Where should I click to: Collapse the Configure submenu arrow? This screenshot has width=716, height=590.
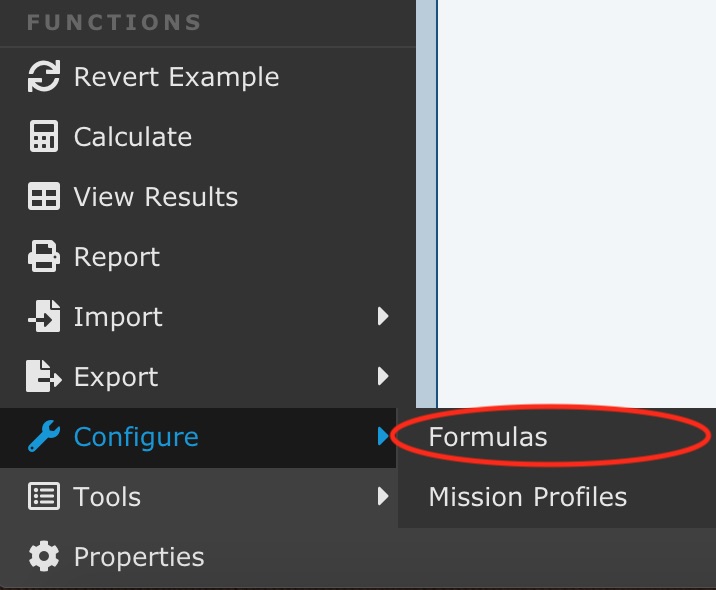(x=383, y=437)
